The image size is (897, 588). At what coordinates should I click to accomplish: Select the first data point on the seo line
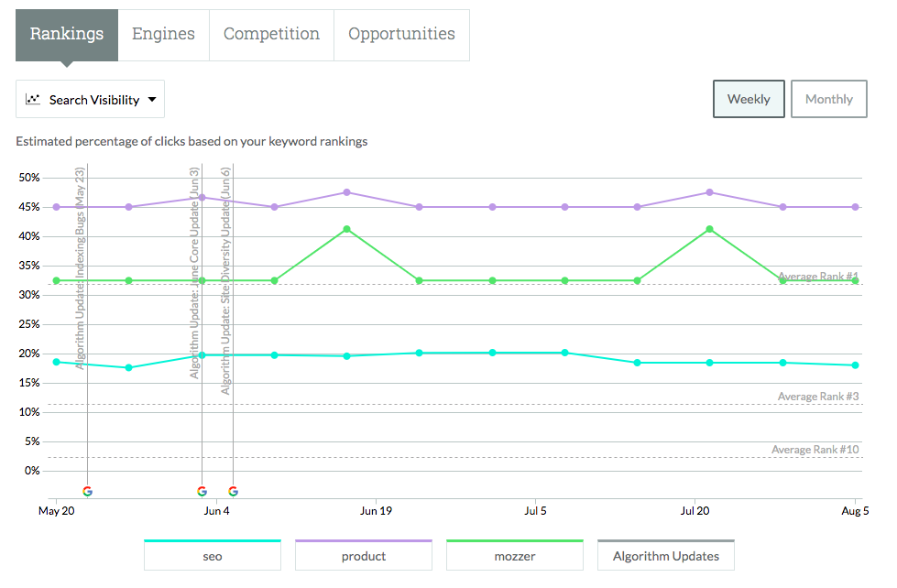click(x=56, y=362)
